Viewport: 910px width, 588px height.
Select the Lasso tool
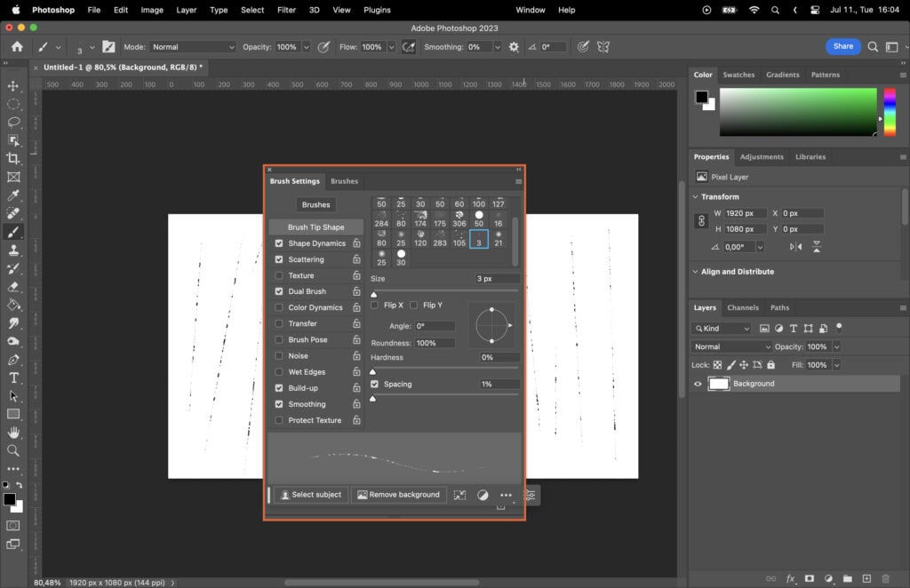13,120
